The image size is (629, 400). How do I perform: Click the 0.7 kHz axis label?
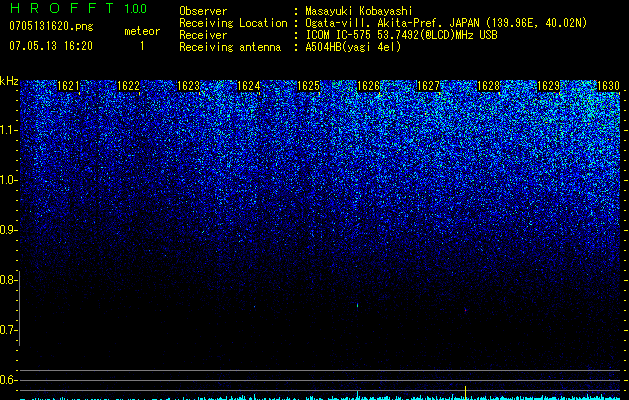click(8, 330)
